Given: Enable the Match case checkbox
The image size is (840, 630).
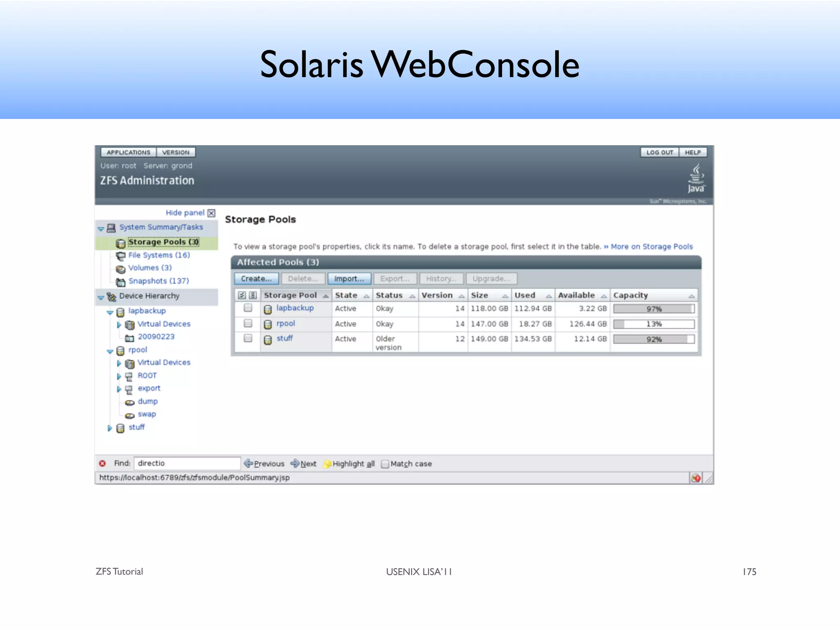Looking at the screenshot, I should click(x=385, y=464).
